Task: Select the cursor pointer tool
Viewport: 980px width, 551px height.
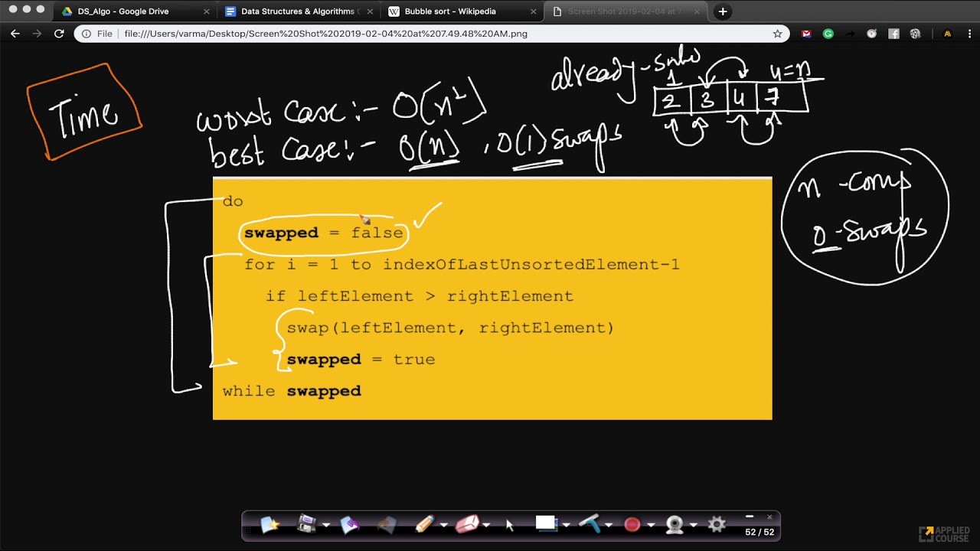Action: point(510,524)
